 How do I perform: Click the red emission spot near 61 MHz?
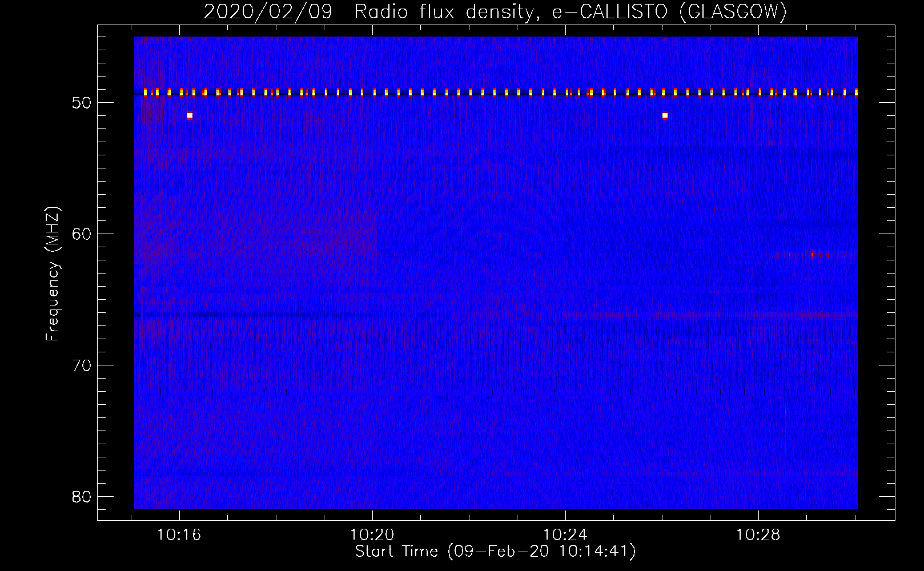(x=813, y=255)
